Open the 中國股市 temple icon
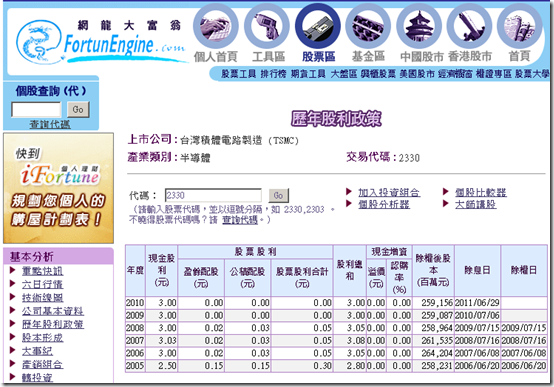 [419, 26]
